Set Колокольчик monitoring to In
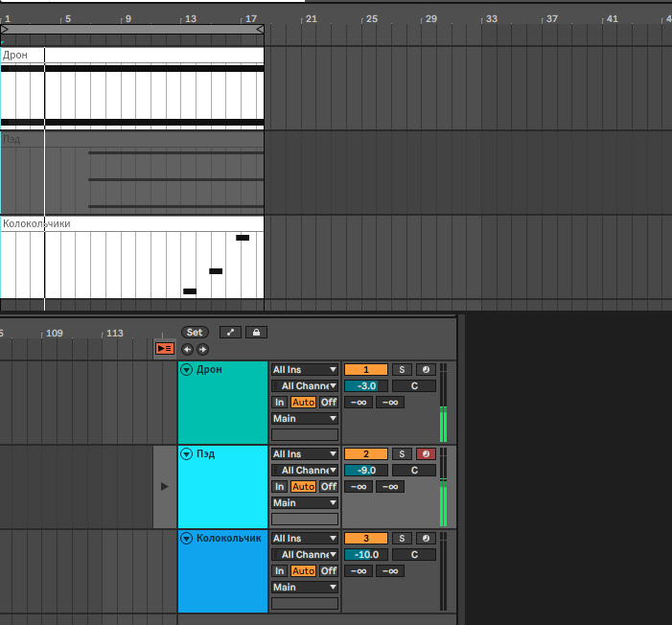 coord(279,571)
